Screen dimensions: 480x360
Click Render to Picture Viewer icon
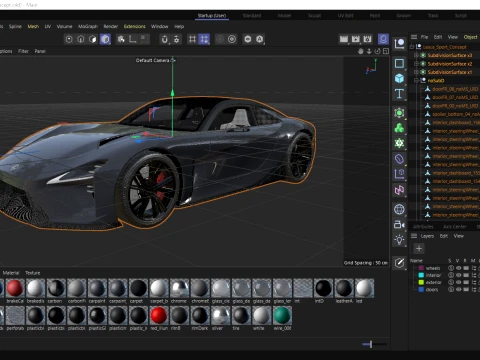pyautogui.click(x=356, y=39)
